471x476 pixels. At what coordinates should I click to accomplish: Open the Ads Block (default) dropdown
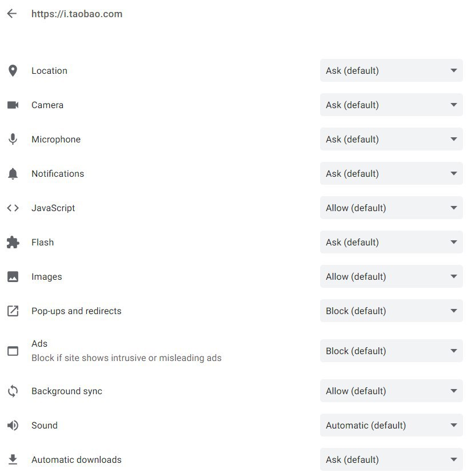[391, 351]
